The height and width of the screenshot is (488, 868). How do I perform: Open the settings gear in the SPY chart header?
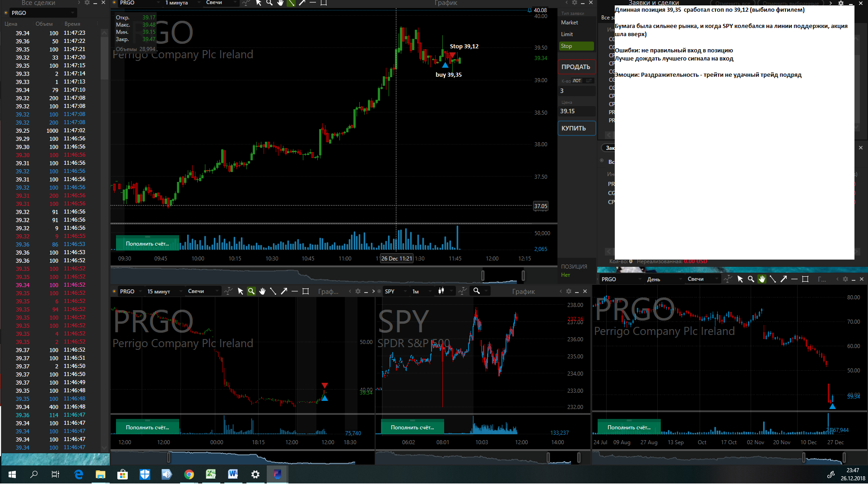pos(569,291)
